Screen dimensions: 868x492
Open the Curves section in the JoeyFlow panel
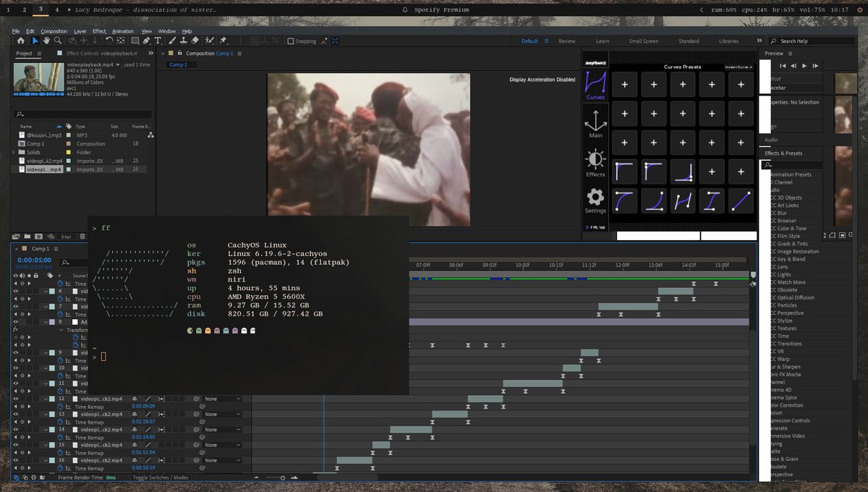(595, 87)
